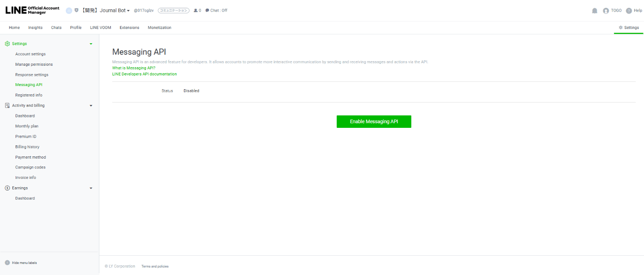The width and height of the screenshot is (644, 275).
Task: Open Payment method in sidebar
Action: tap(30, 157)
